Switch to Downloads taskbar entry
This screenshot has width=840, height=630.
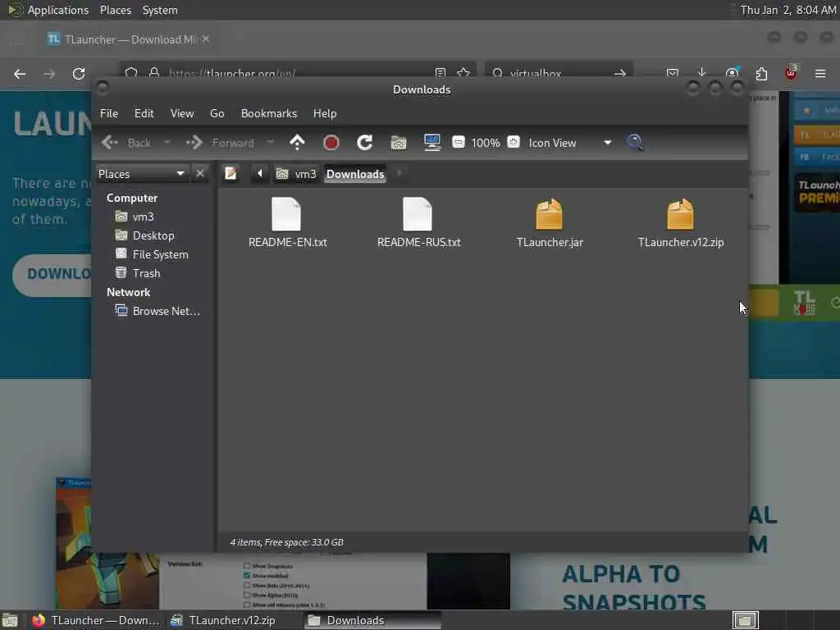[x=373, y=620]
